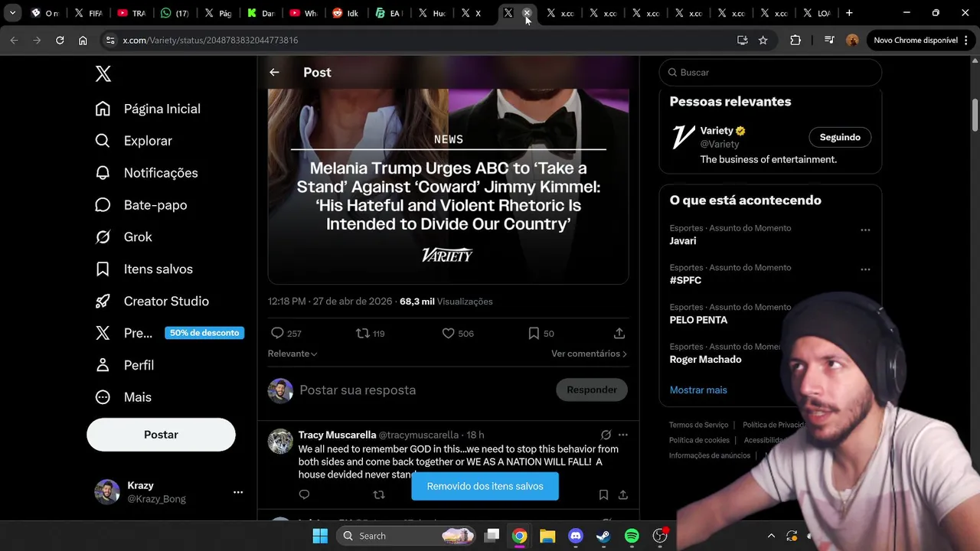Open more options for #SPFC trend

(865, 269)
